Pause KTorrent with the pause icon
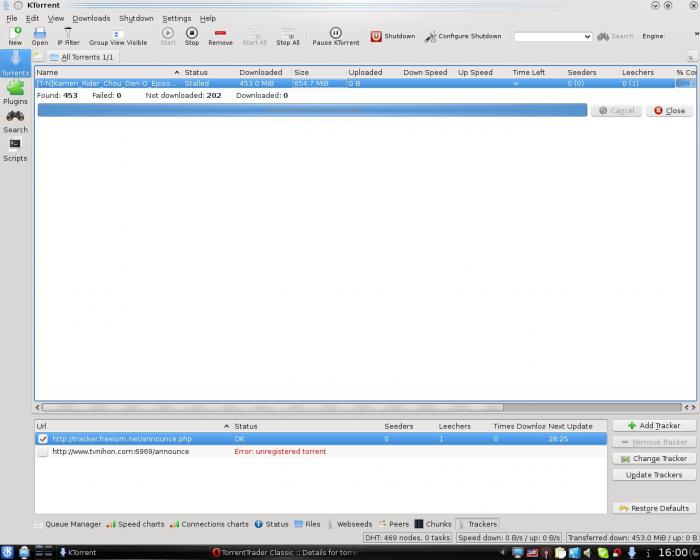The height and width of the screenshot is (560, 700). point(336,36)
